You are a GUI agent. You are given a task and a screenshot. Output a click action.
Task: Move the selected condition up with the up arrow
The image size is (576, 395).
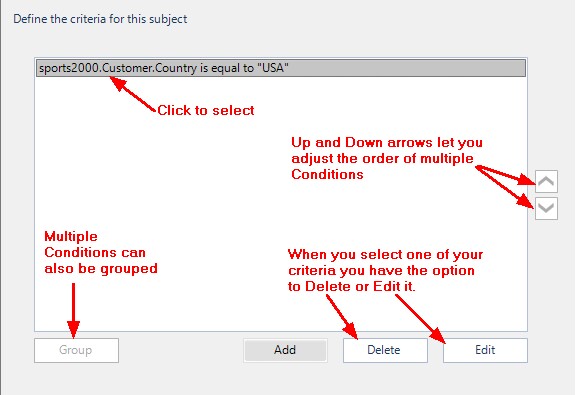546,181
